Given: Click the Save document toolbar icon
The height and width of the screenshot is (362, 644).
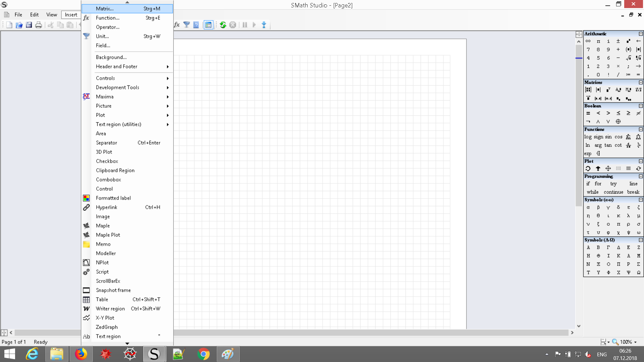Looking at the screenshot, I should pos(29,25).
